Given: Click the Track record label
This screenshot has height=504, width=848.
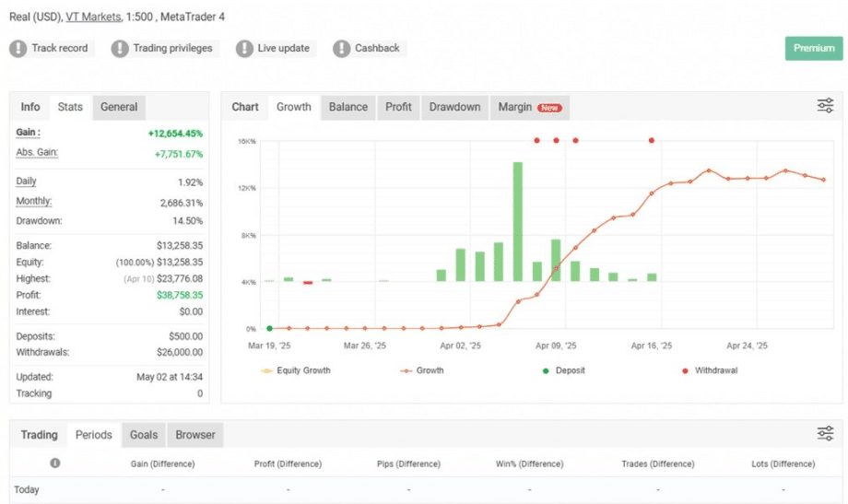Looking at the screenshot, I should tap(60, 48).
